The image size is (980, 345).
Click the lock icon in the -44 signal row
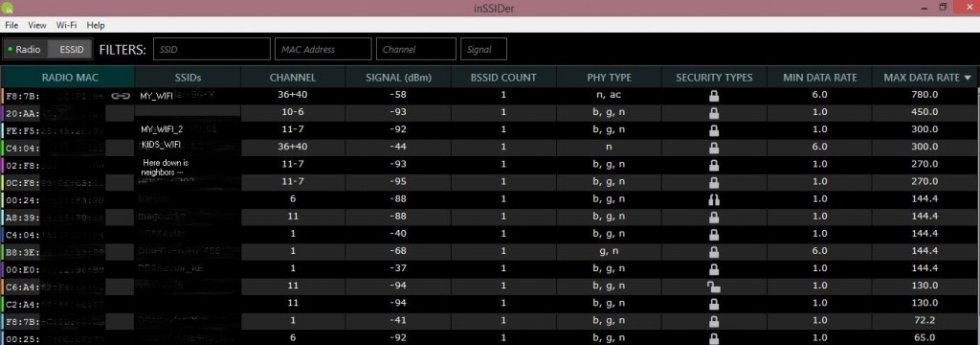714,148
